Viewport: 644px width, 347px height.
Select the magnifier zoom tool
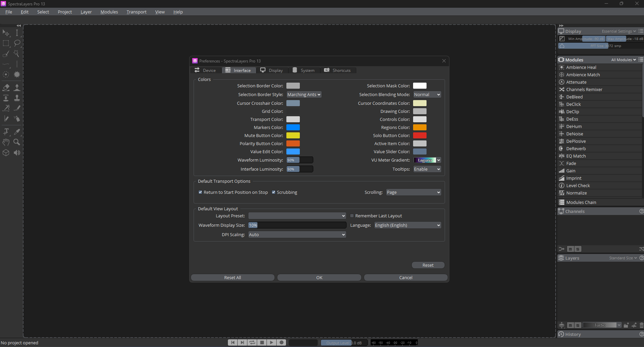[17, 142]
